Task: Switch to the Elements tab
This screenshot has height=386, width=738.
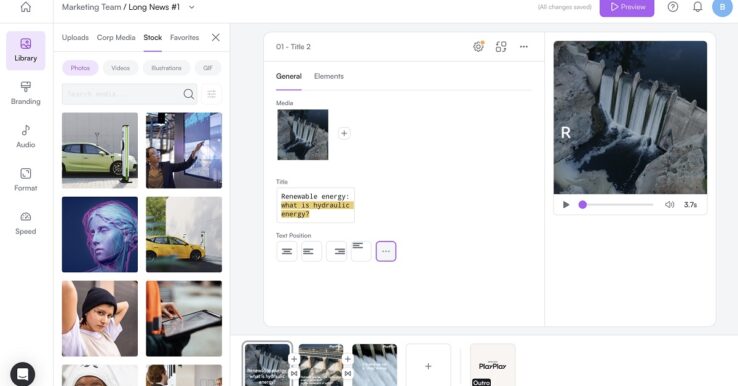Action: pos(329,76)
